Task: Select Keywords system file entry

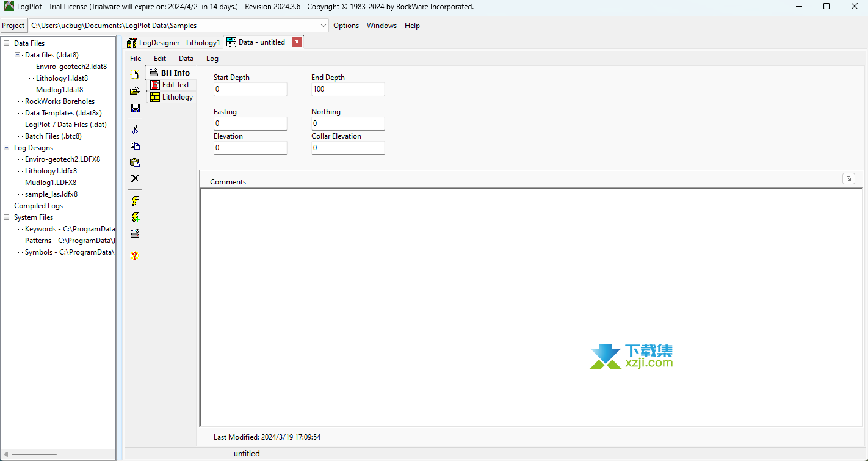Action: pos(70,229)
